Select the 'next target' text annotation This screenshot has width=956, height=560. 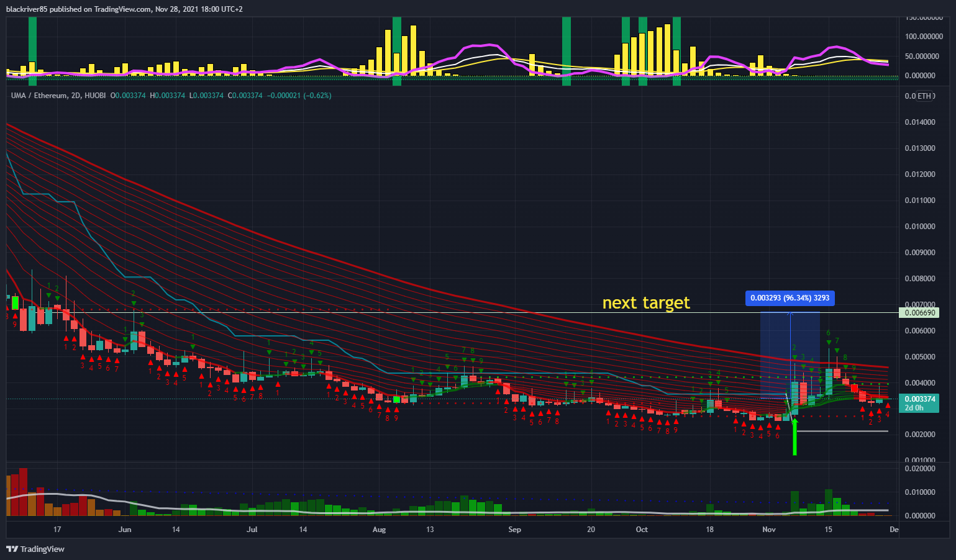[x=646, y=302]
